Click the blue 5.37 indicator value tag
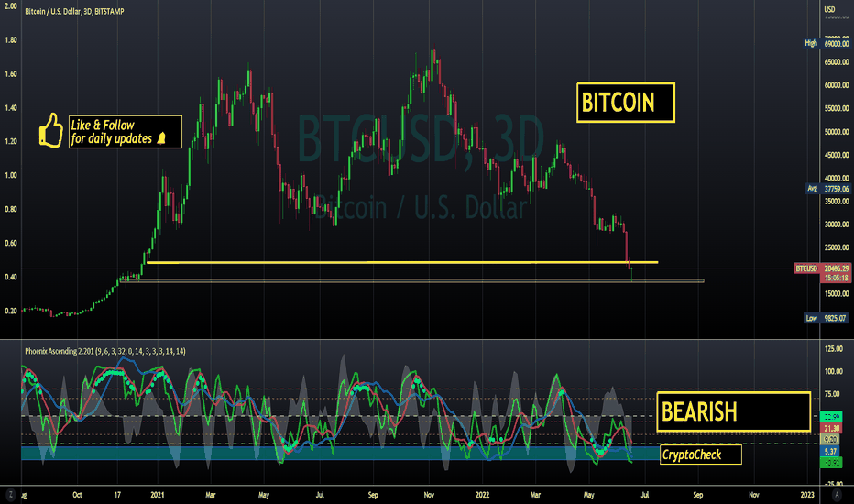The image size is (854, 504). click(831, 451)
